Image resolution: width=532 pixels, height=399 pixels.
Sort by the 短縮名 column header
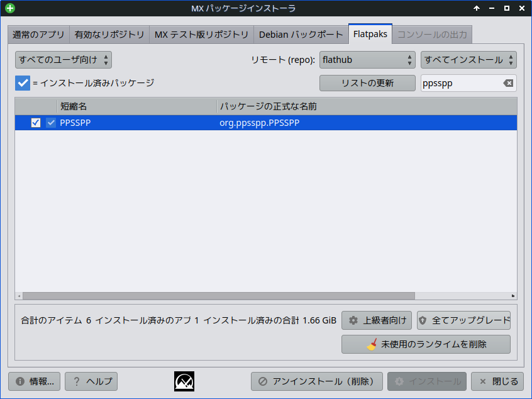click(137, 106)
